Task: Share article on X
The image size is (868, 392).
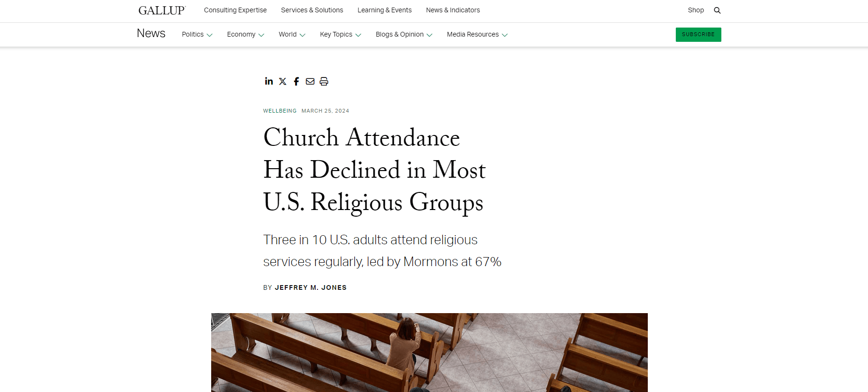Action: pos(283,81)
